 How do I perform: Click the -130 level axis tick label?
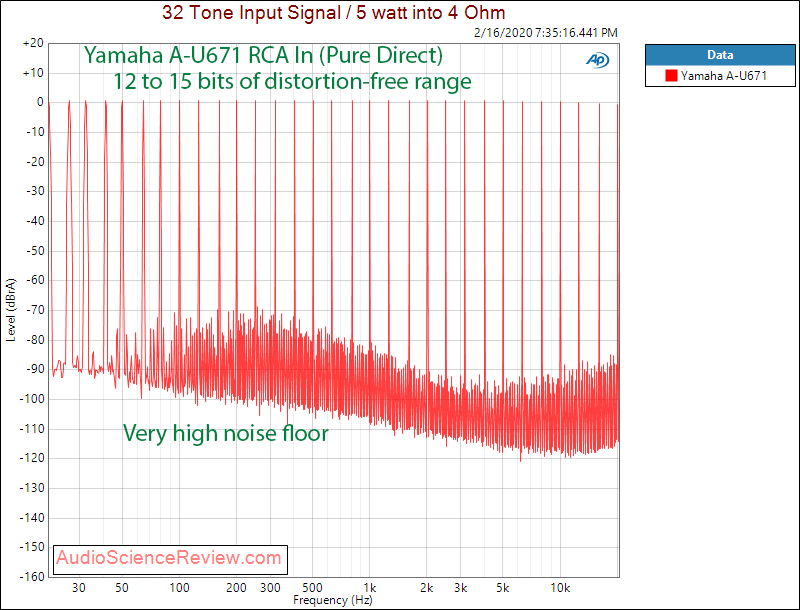(32, 488)
